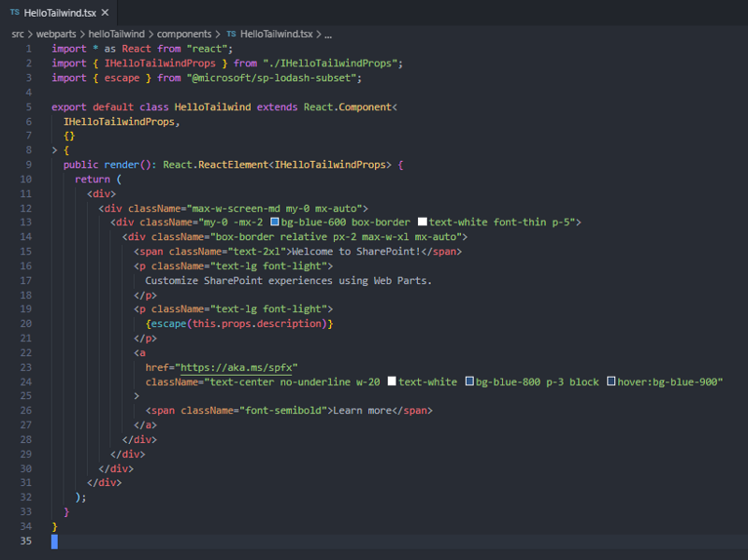Click the helloTailwind breadcrumb item

pyautogui.click(x=119, y=34)
